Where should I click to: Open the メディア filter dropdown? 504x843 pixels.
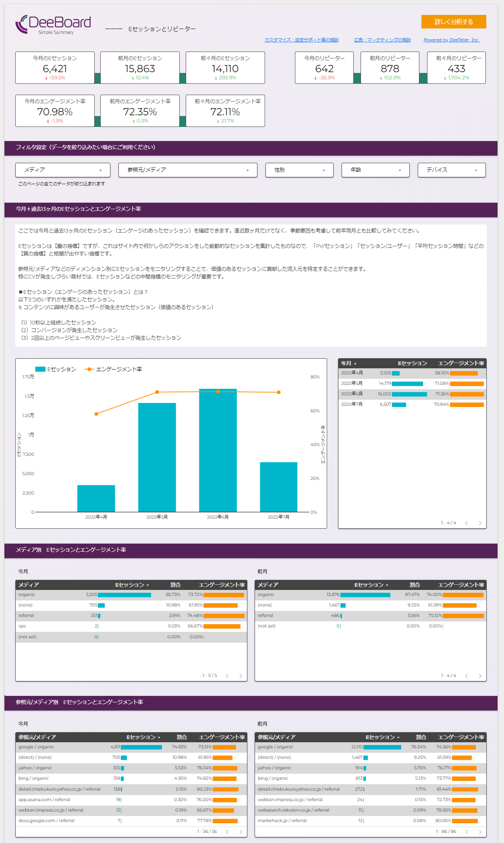pos(63,170)
